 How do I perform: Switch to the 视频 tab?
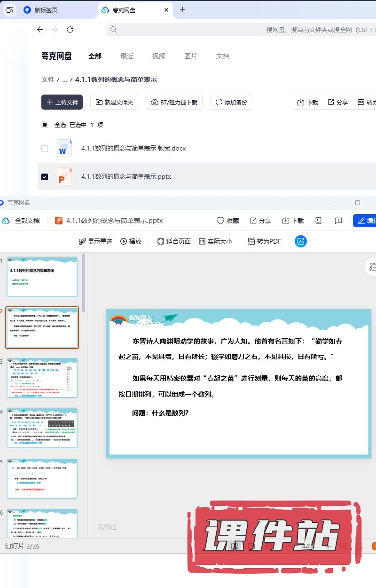[x=159, y=56]
